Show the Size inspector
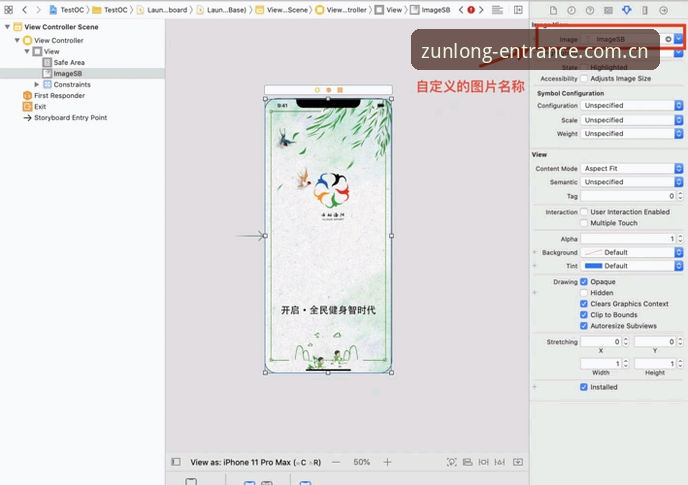This screenshot has height=485, width=688. pyautogui.click(x=645, y=10)
